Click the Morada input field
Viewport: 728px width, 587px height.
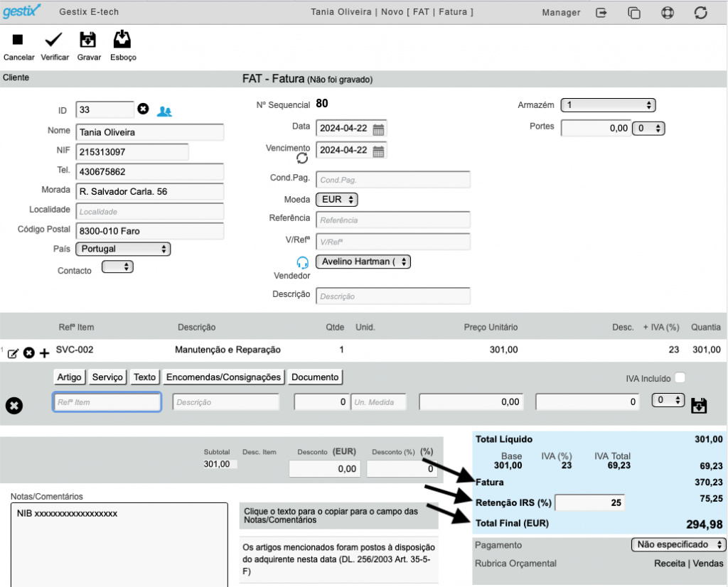[149, 192]
